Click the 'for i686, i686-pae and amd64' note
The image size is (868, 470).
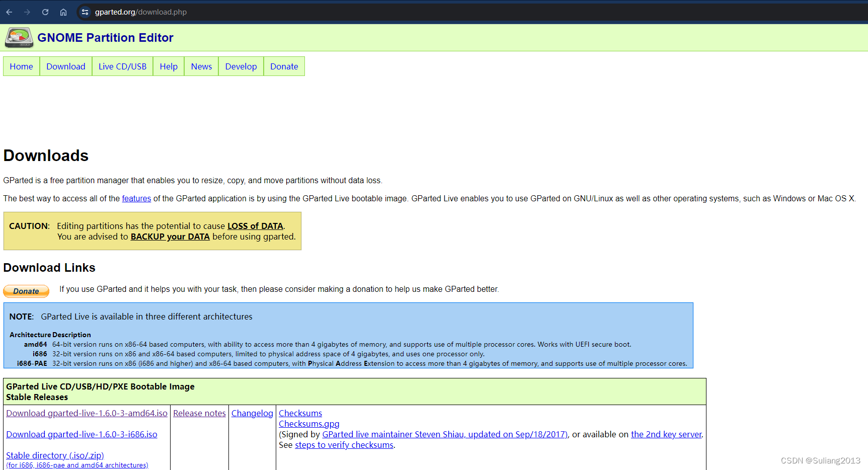[x=77, y=465]
